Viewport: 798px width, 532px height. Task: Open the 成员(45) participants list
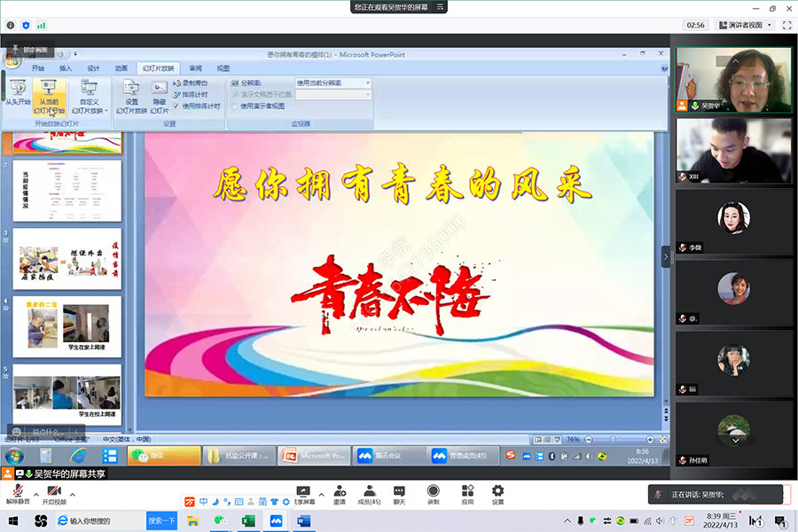tap(369, 491)
